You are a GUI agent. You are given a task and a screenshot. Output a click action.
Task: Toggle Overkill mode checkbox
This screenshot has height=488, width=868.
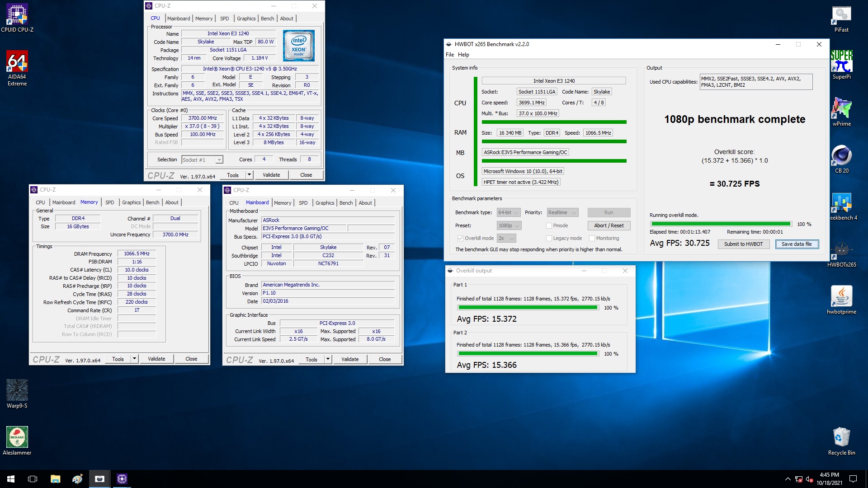coord(460,238)
